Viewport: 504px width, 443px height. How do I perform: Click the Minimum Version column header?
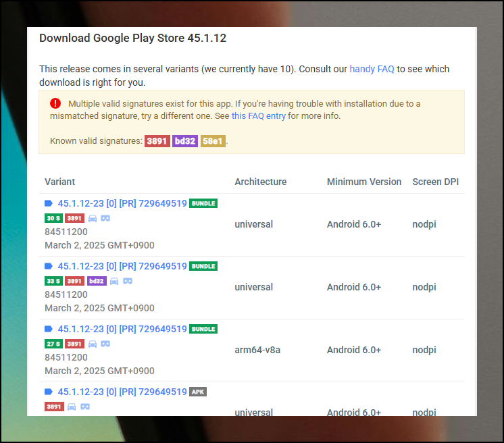[364, 182]
